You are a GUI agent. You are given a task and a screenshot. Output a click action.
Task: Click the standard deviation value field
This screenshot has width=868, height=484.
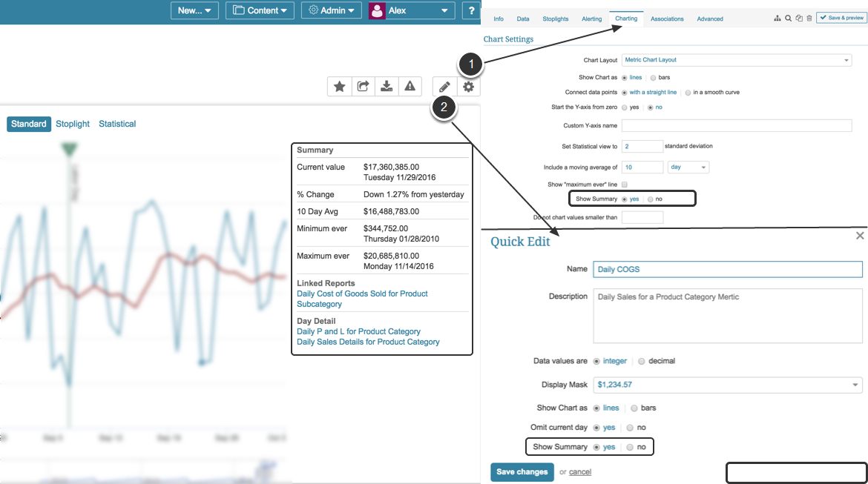(x=642, y=146)
